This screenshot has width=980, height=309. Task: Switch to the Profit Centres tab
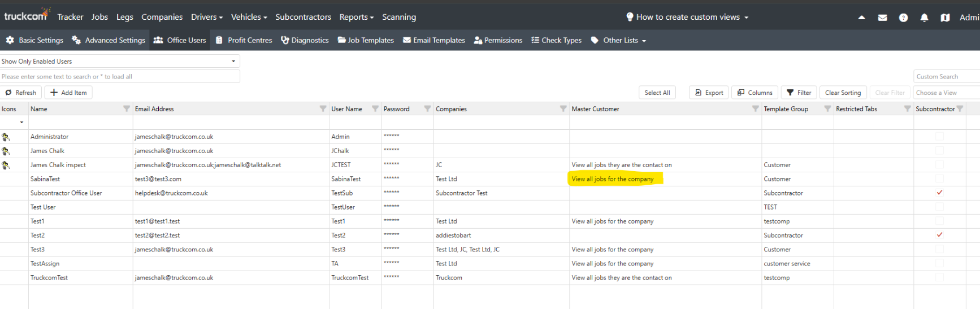[244, 40]
